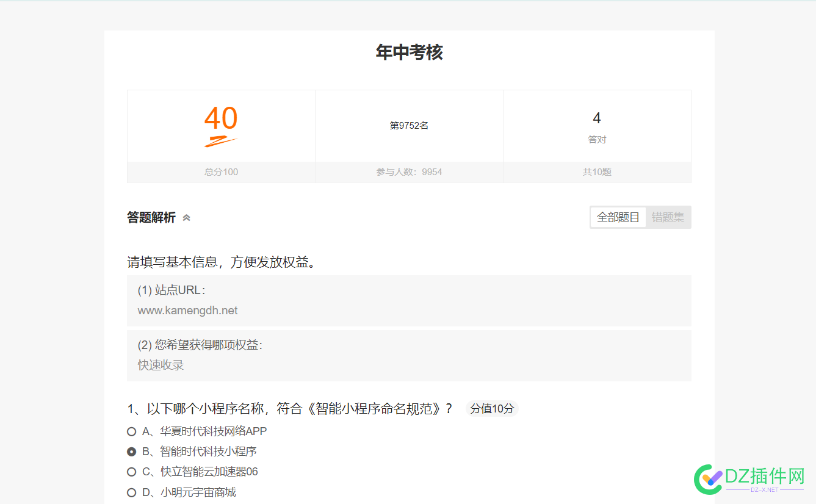Collapse the 答题解析 section chevron

(186, 218)
